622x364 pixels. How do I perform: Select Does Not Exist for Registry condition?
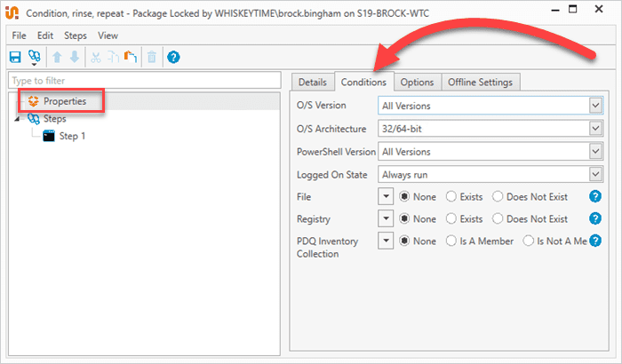[x=498, y=219]
